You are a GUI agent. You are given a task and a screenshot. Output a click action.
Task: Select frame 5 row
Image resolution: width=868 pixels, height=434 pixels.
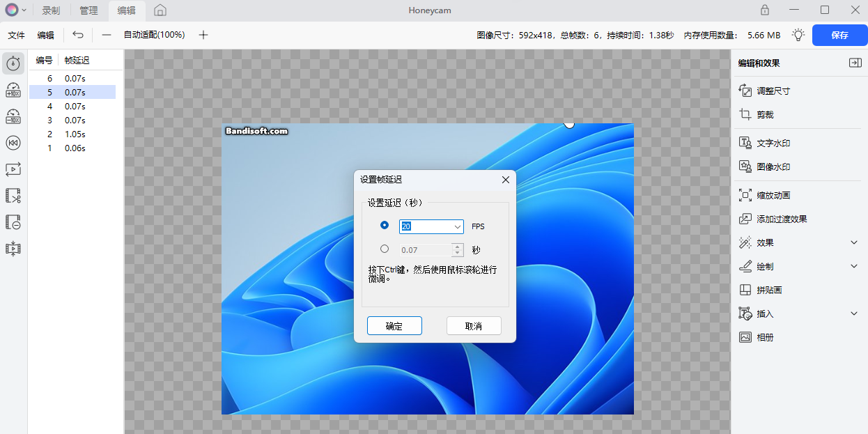[x=72, y=92]
